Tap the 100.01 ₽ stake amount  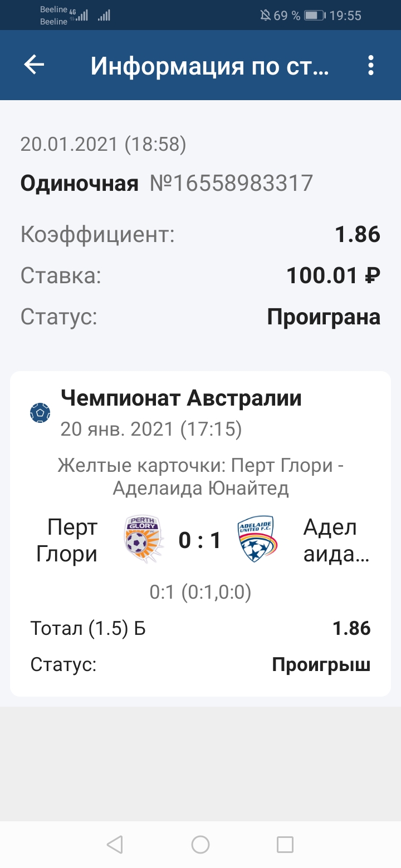click(x=333, y=275)
